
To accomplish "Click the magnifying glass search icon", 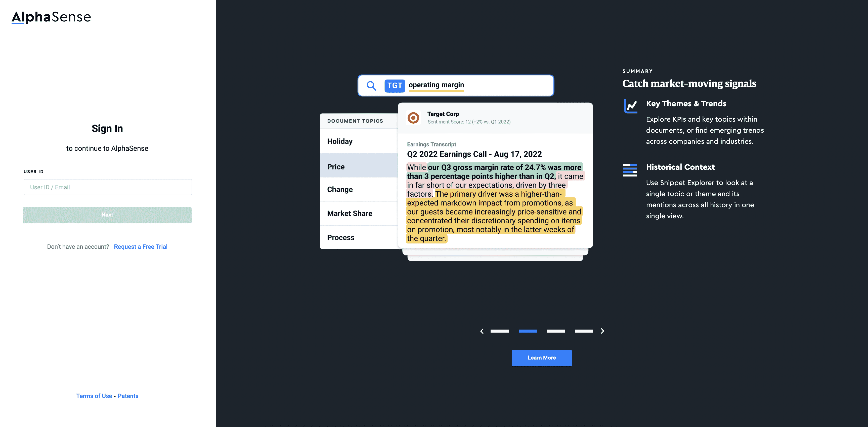I will 371,85.
